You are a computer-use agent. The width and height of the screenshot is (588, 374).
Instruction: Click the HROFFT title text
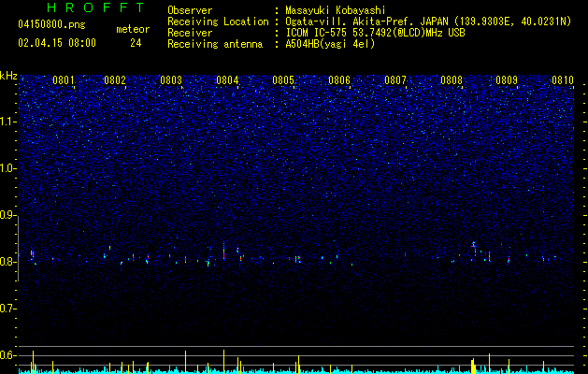[x=95, y=7]
